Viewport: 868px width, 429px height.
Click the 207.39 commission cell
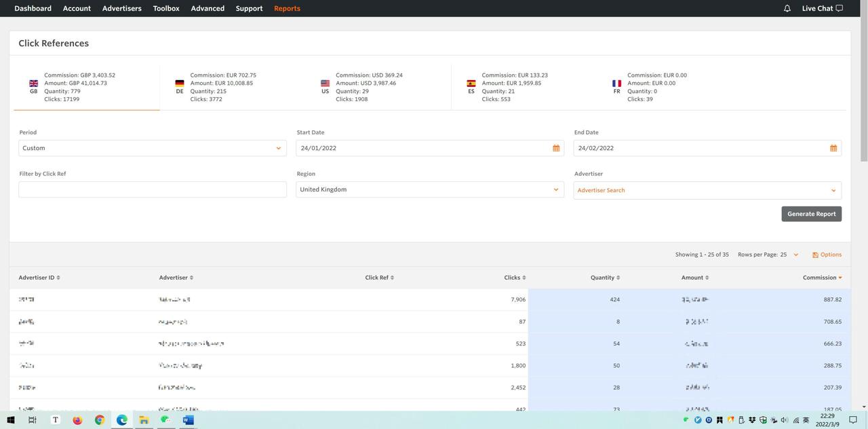click(x=833, y=388)
